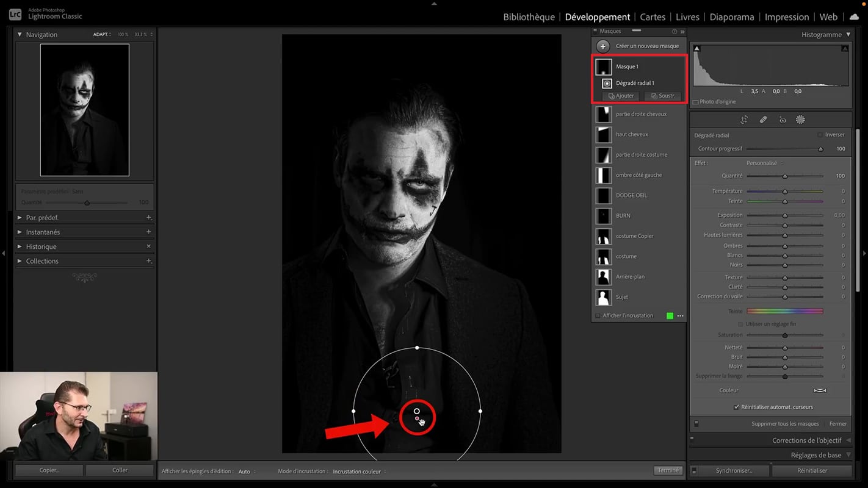Click the shadow clipping triangle in histogram

point(697,48)
